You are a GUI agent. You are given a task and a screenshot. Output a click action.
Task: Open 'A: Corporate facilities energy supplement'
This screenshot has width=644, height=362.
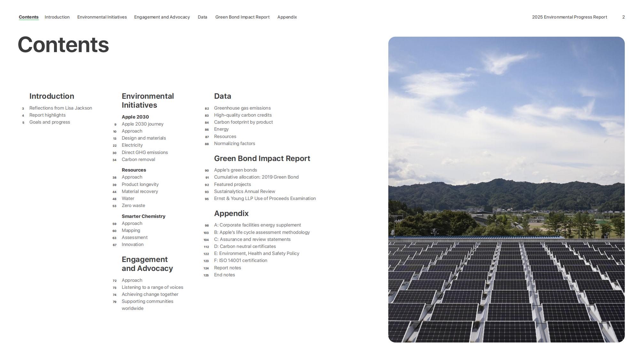click(x=258, y=225)
